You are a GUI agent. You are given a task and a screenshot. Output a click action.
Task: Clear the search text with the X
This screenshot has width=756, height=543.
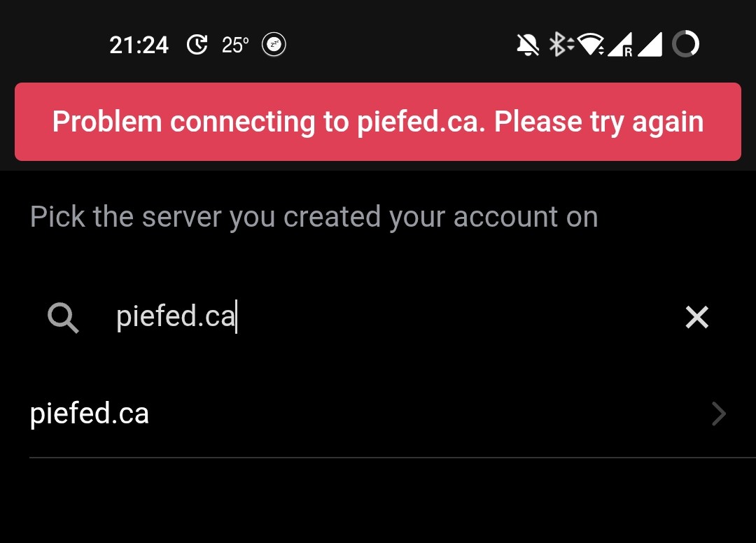pyautogui.click(x=696, y=317)
